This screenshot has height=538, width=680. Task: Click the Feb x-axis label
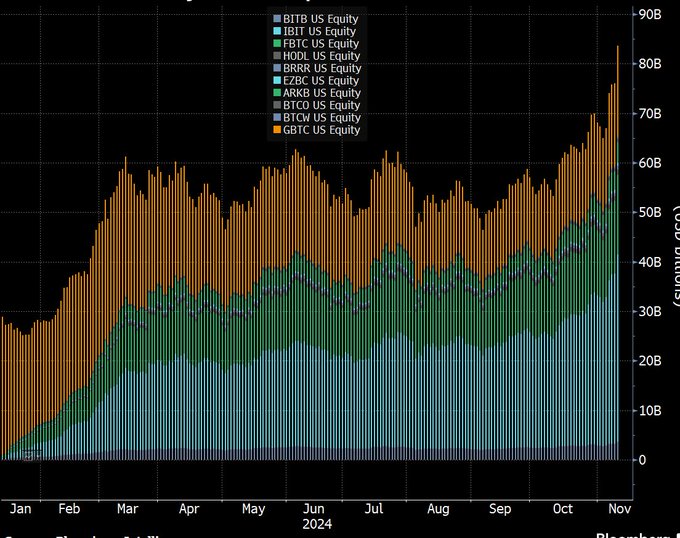click(x=69, y=509)
